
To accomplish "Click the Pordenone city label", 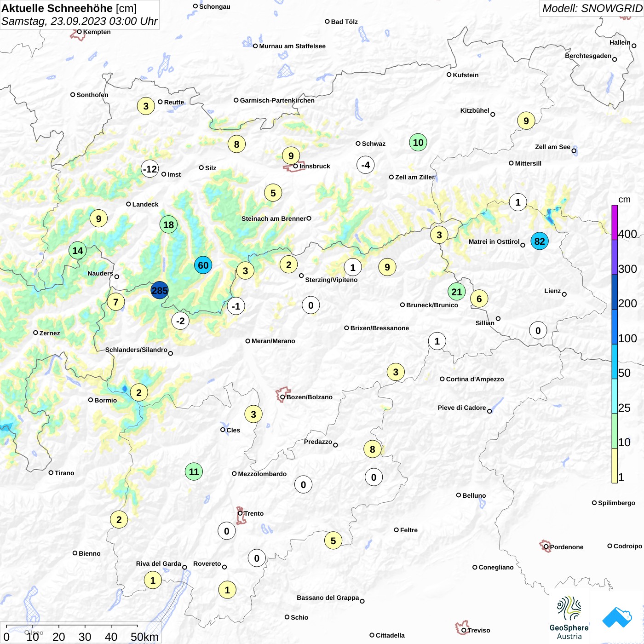I will [567, 547].
